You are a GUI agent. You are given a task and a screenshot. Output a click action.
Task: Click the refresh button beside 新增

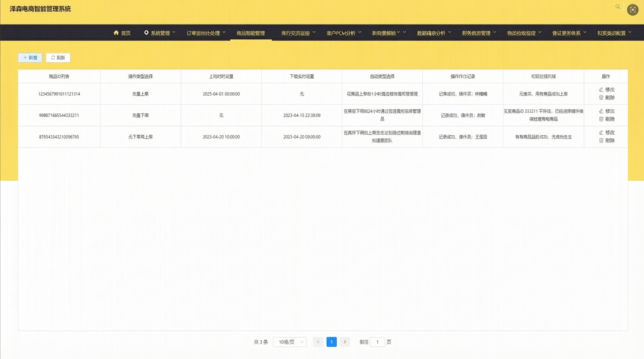(x=58, y=58)
